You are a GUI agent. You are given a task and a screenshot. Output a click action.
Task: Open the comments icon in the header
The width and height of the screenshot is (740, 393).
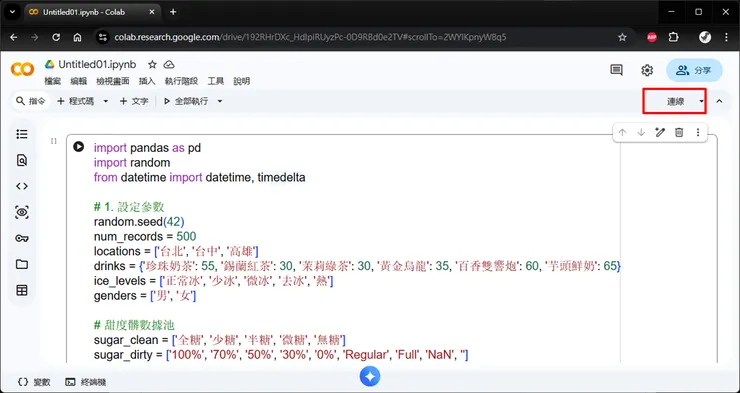coord(616,70)
